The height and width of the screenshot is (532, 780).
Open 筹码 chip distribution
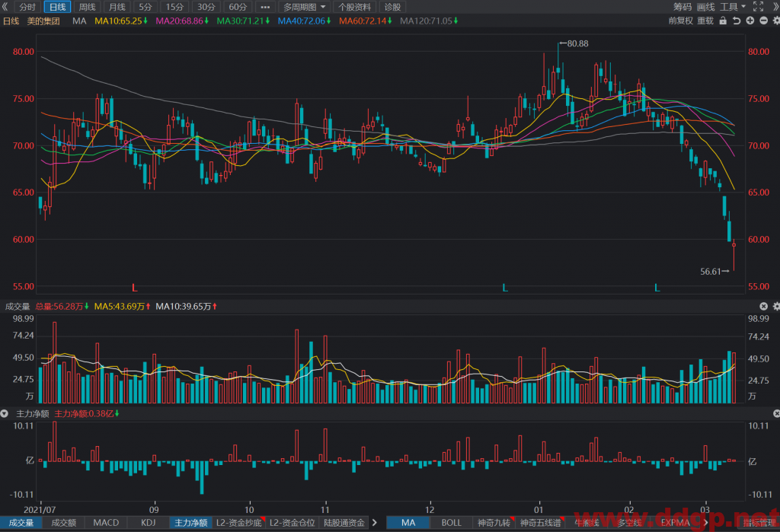pyautogui.click(x=682, y=7)
